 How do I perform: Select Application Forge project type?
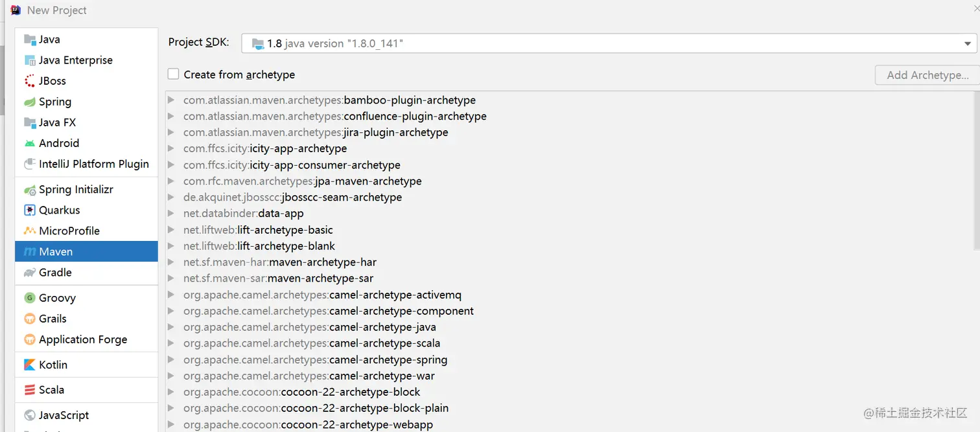pyautogui.click(x=86, y=339)
